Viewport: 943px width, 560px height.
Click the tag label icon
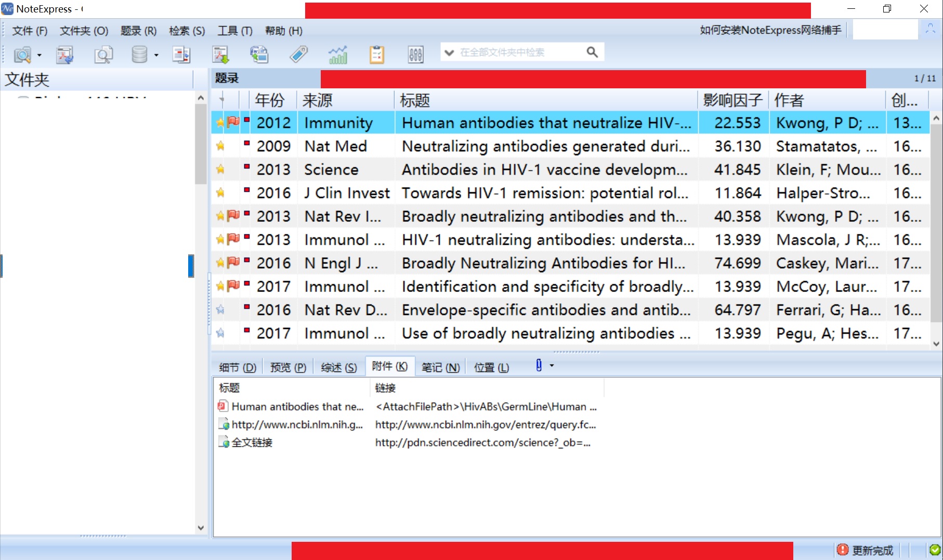[298, 54]
